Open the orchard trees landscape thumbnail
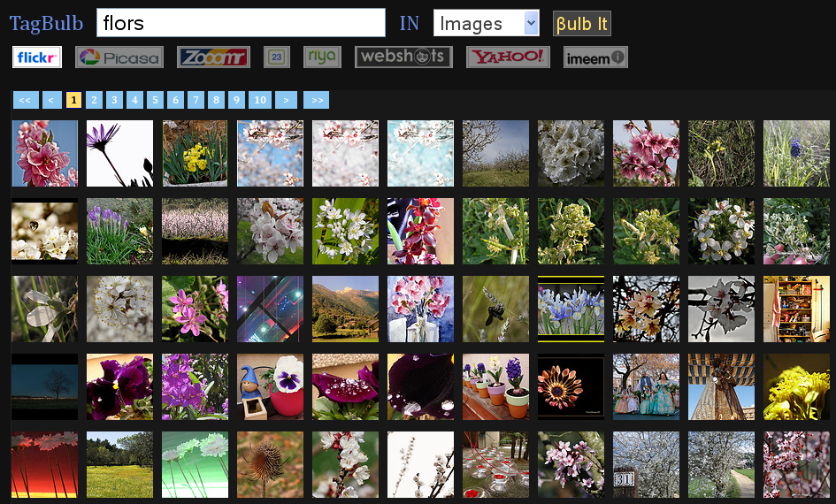This screenshot has height=504, width=836. coord(495,154)
